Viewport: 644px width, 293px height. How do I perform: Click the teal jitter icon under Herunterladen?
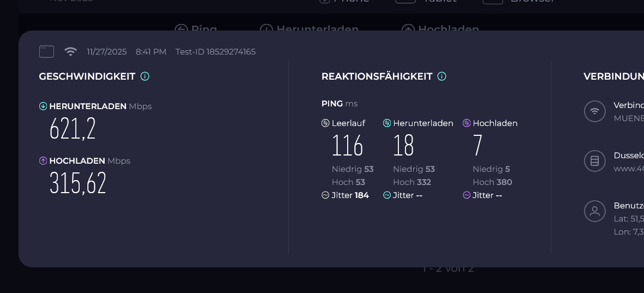pyautogui.click(x=387, y=195)
